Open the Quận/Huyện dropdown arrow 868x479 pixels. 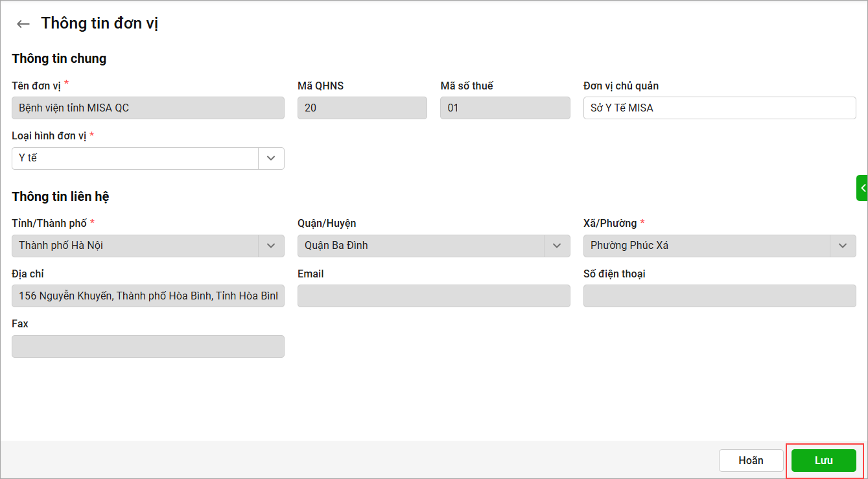557,246
